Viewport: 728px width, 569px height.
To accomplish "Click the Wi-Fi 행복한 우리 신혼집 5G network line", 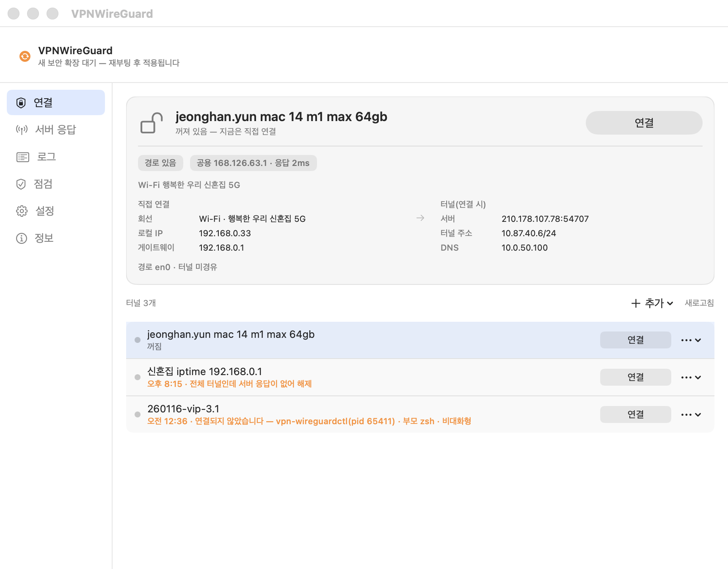I will click(189, 185).
